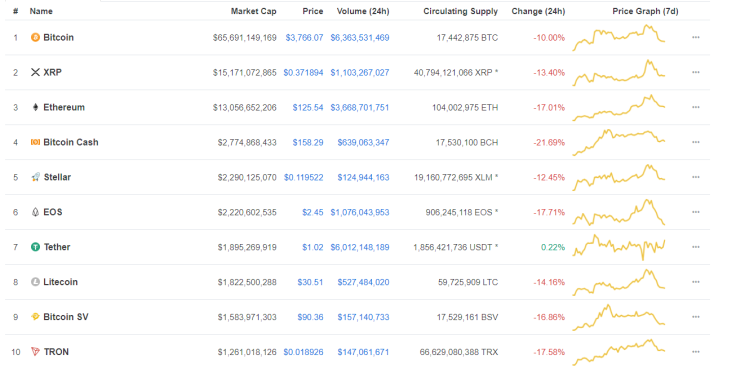
Task: Open EOS 7-day price graph
Action: (618, 212)
